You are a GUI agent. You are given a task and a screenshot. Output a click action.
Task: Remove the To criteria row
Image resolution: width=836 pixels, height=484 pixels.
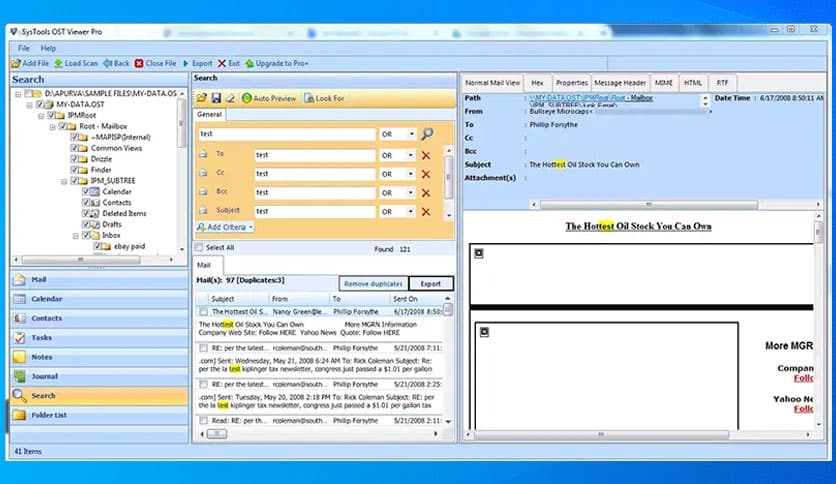point(426,156)
